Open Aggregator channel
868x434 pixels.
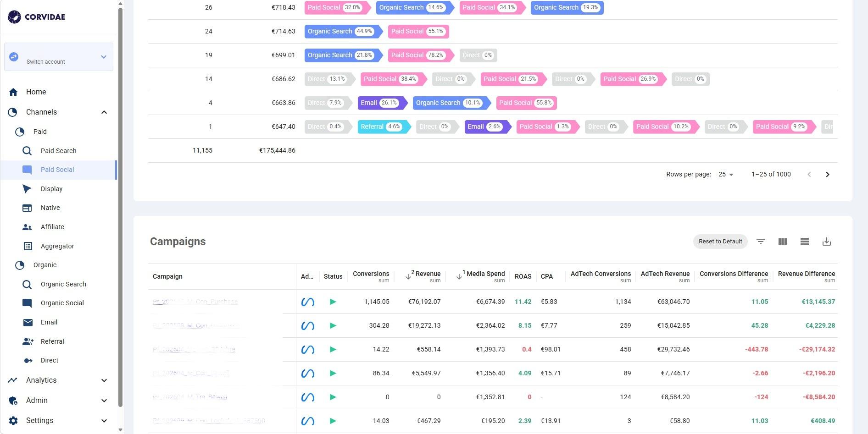coord(57,246)
